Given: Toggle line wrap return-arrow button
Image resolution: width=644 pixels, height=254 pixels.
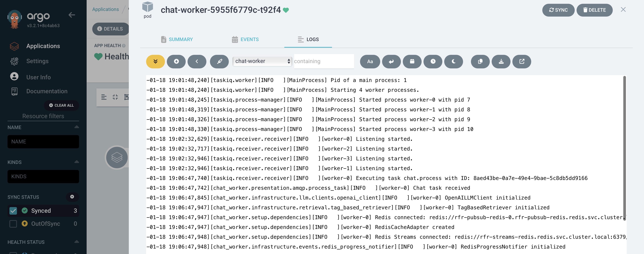Looking at the screenshot, I should [x=391, y=62].
